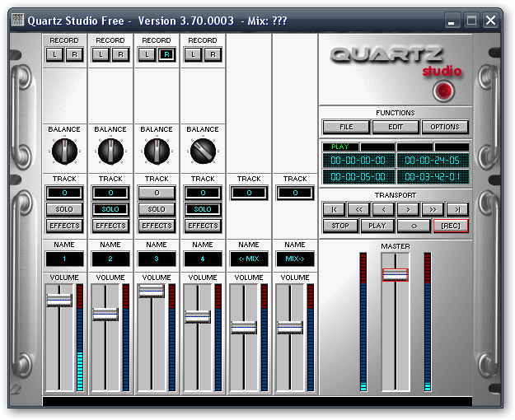Click the 00-00-05-00 time counter
The height and width of the screenshot is (420, 515).
(358, 177)
